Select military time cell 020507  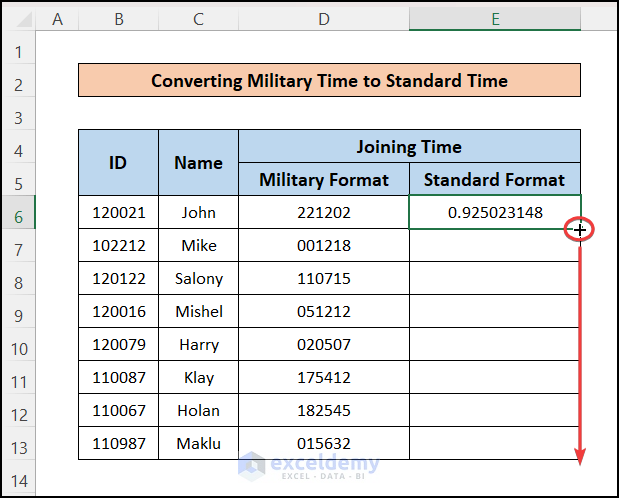324,344
